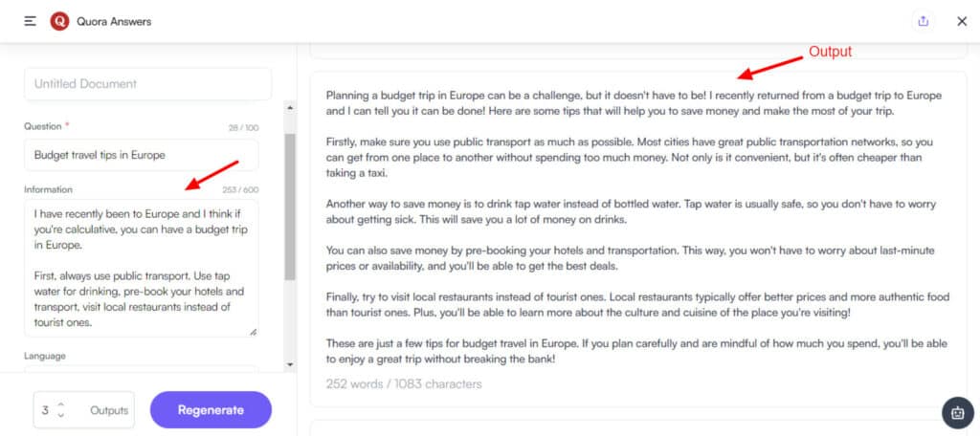Image resolution: width=980 pixels, height=436 pixels.
Task: Close the Quora Answers tool
Action: pos(962,21)
